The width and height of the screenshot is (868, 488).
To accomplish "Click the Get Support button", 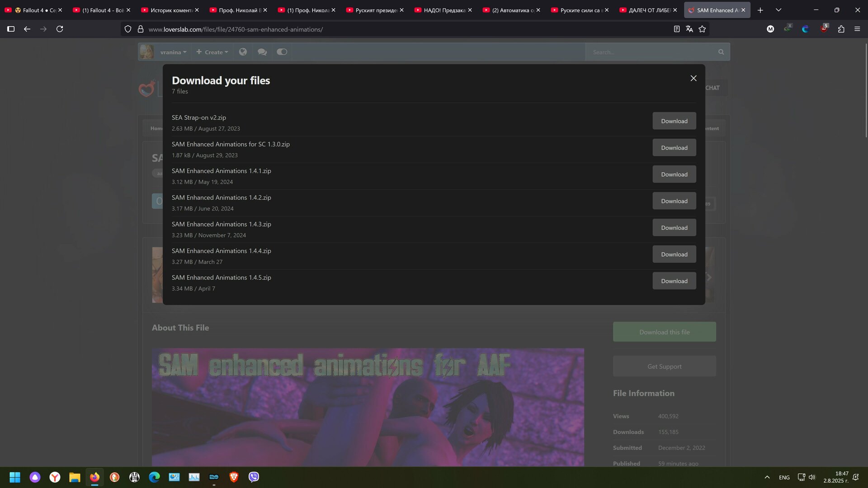I will 664,366.
